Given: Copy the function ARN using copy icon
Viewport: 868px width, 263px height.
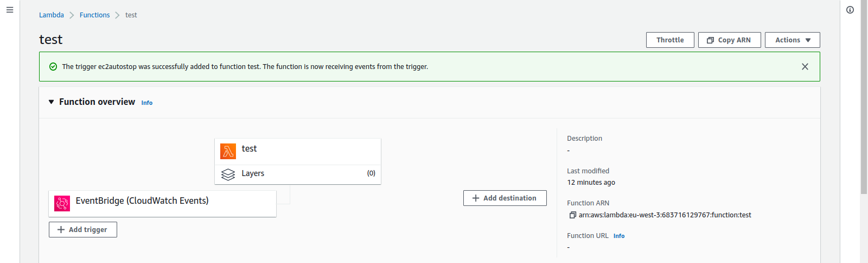Looking at the screenshot, I should 572,215.
